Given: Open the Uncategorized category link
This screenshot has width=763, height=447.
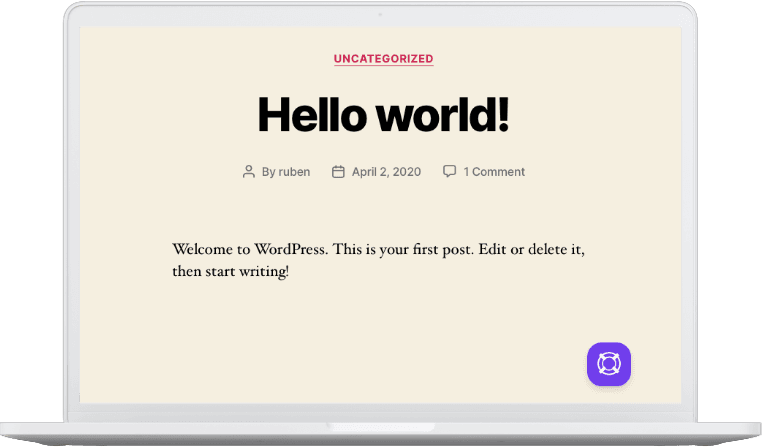Looking at the screenshot, I should pos(383,59).
